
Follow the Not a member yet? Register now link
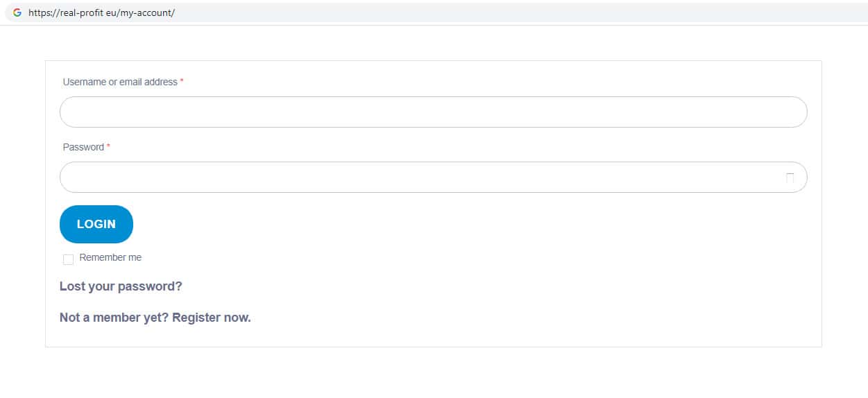(x=155, y=318)
